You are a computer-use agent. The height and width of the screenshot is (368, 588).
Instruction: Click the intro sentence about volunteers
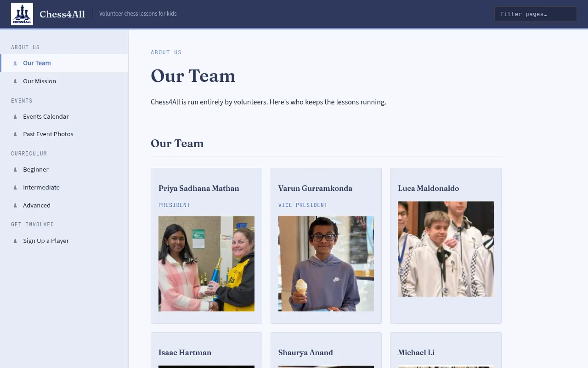268,102
